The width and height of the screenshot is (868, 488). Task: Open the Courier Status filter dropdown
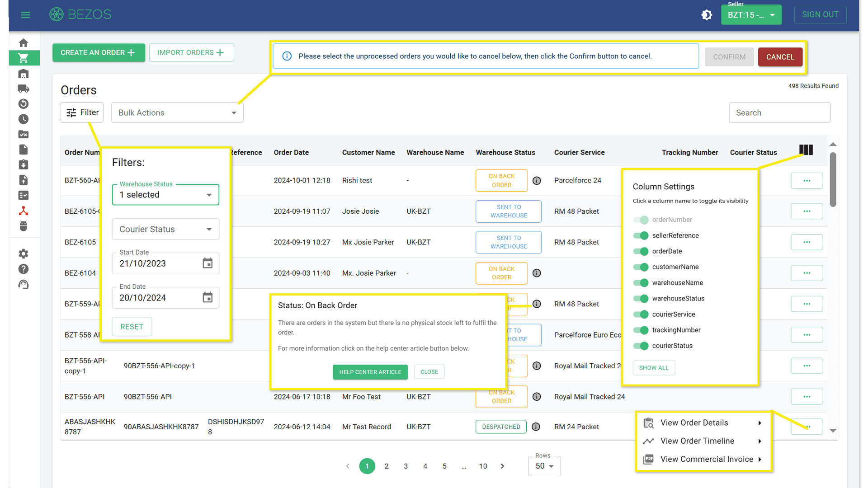click(x=165, y=229)
